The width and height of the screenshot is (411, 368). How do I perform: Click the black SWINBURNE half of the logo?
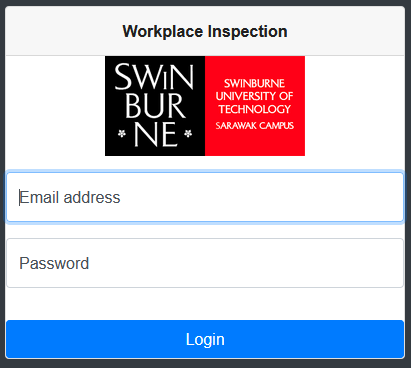[x=155, y=106]
